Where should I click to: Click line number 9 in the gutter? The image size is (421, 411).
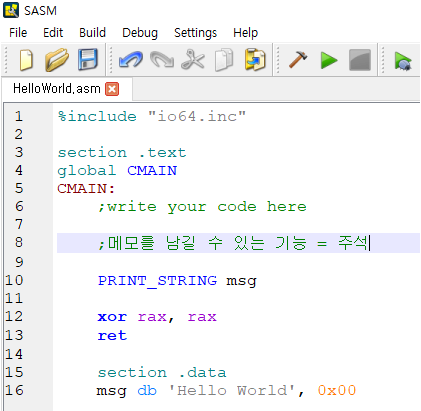tap(19, 262)
